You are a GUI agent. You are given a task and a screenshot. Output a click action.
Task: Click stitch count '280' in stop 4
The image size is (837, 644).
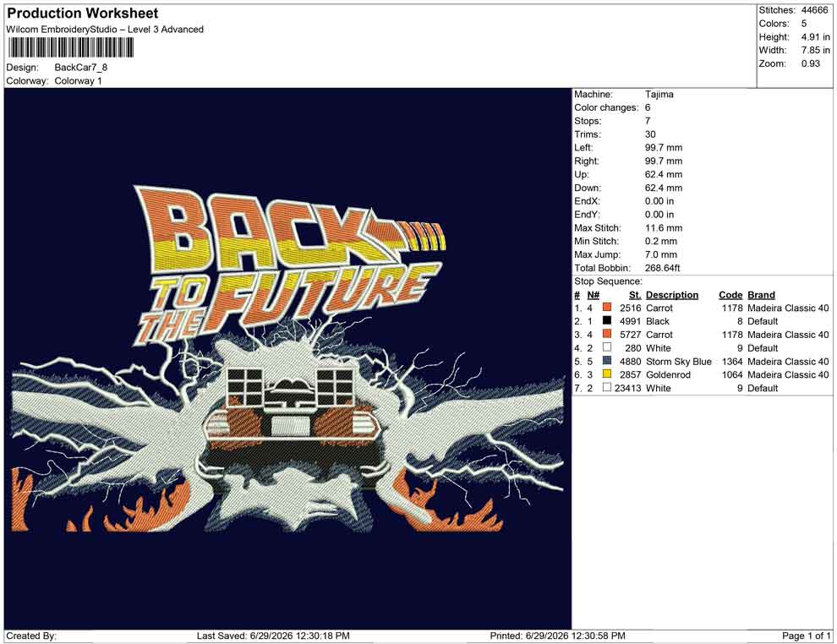click(x=633, y=348)
